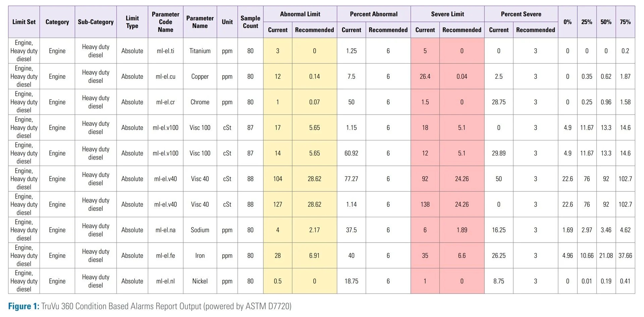Screen dimensions: 644x317
Task: Select the Percent Severe group header
Action: (x=521, y=14)
